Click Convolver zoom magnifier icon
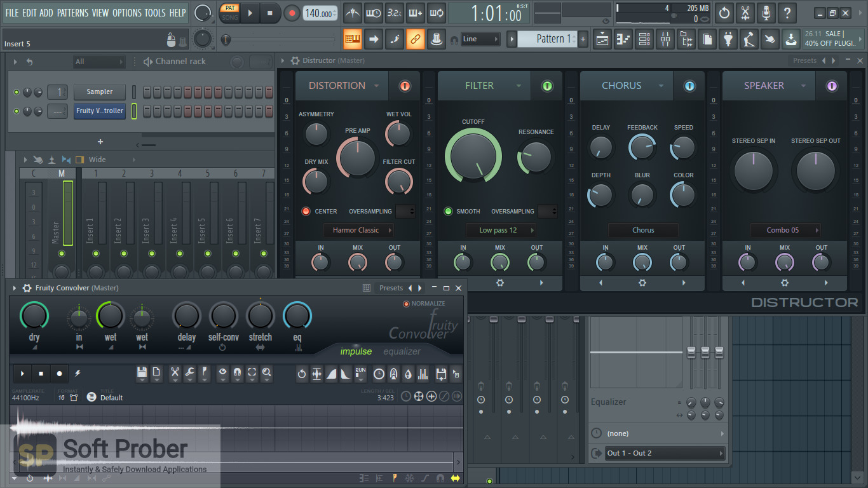This screenshot has height=488, width=868. [267, 374]
